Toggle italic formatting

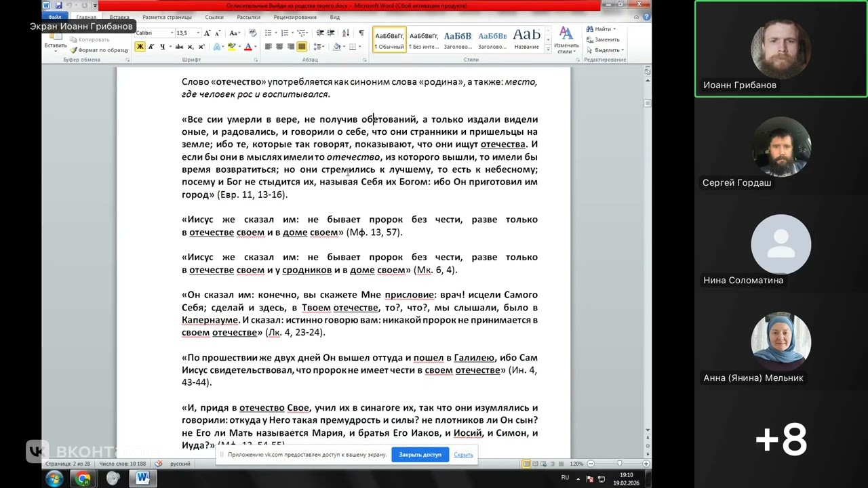[x=152, y=47]
